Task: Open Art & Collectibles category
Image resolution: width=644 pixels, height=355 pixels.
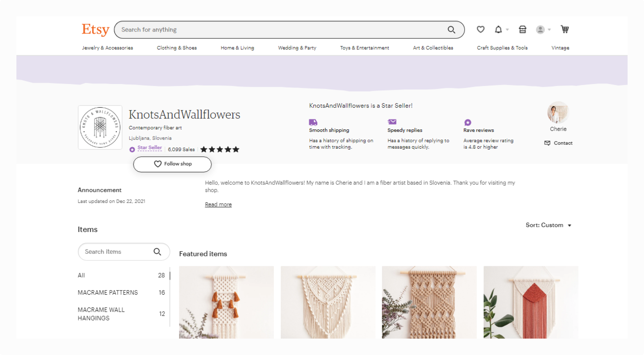Action: [433, 48]
